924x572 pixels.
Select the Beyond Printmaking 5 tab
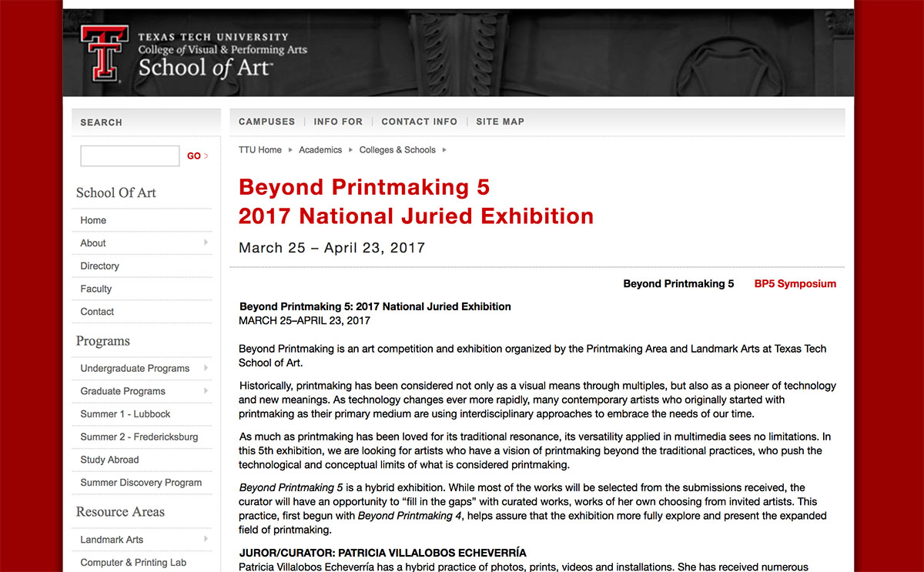click(678, 284)
